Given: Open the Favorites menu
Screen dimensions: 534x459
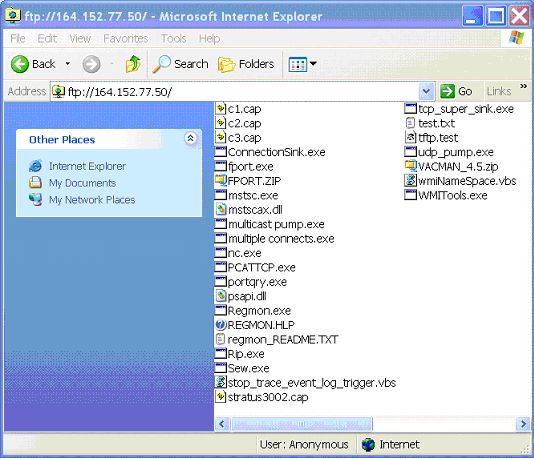Looking at the screenshot, I should tap(126, 38).
